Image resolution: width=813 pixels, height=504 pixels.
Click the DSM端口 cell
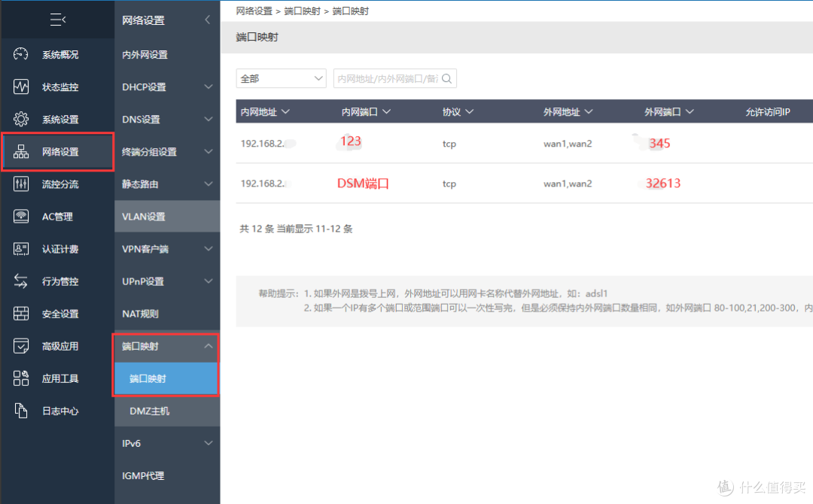click(x=363, y=184)
